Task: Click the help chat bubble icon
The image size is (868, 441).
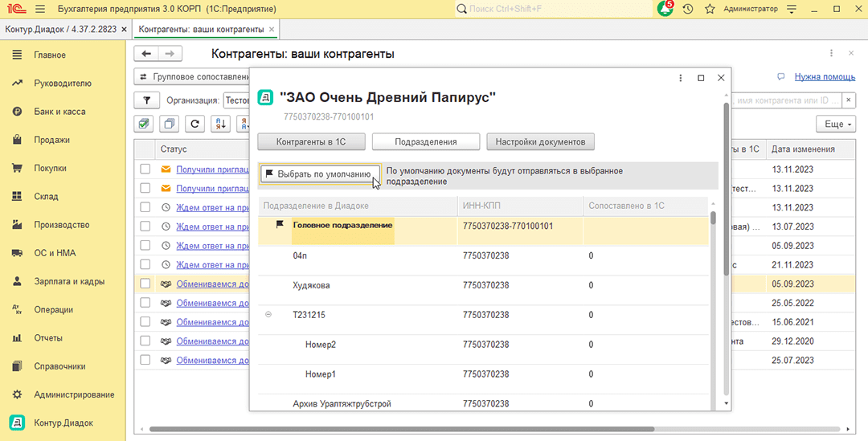Action: [781, 77]
